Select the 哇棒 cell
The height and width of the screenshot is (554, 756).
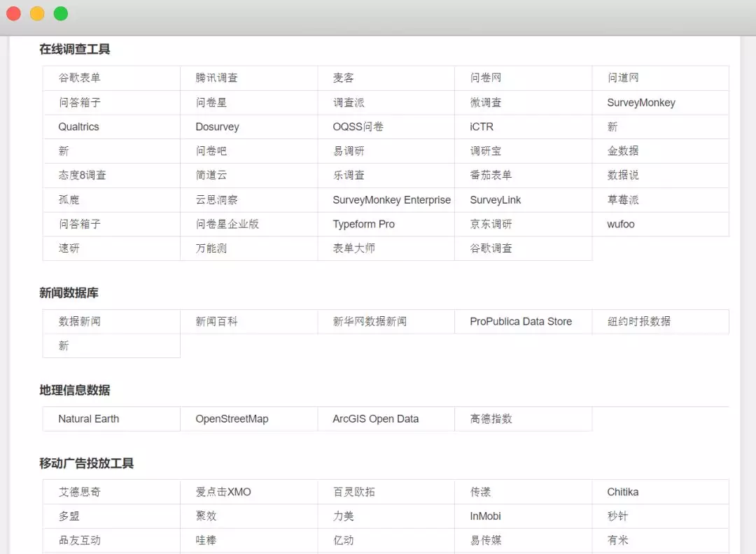point(206,540)
